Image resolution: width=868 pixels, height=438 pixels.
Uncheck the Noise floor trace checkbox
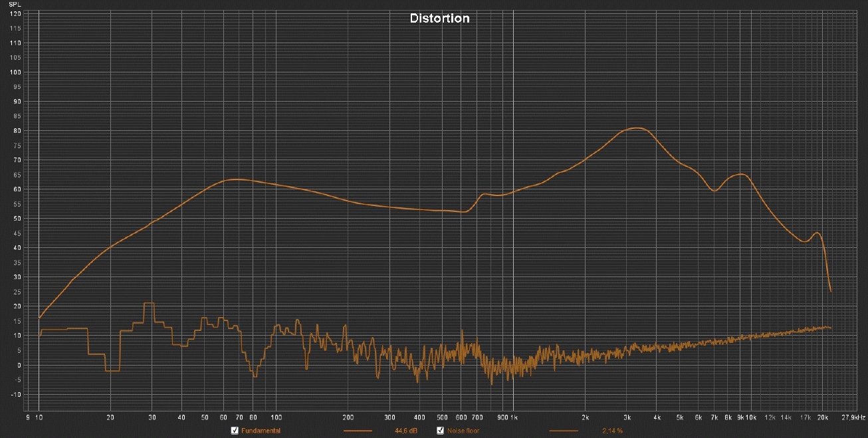click(441, 431)
